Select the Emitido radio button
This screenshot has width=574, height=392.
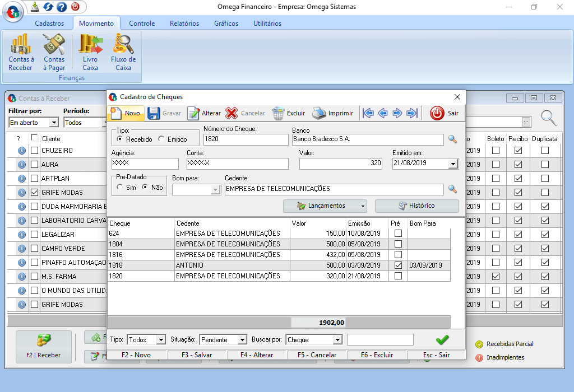click(x=162, y=139)
